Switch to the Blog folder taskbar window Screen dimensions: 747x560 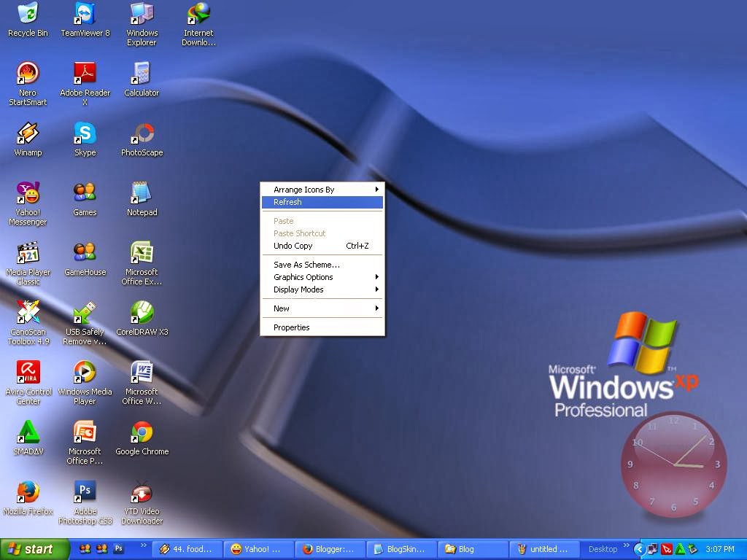473,549
